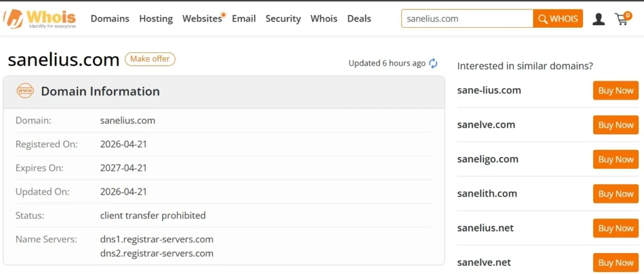Click the www Domain Information icon
Viewport: 644px width, 274px height.
click(25, 91)
